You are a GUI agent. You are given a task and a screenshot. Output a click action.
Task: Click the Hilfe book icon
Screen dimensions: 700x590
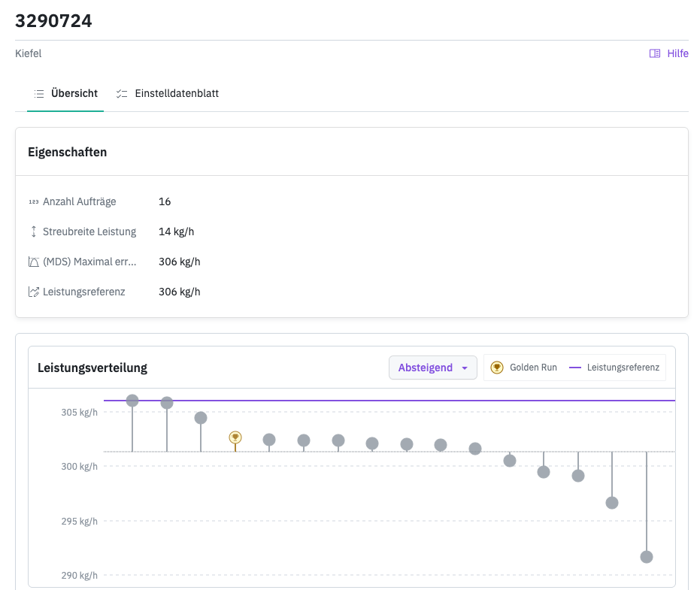click(x=655, y=53)
